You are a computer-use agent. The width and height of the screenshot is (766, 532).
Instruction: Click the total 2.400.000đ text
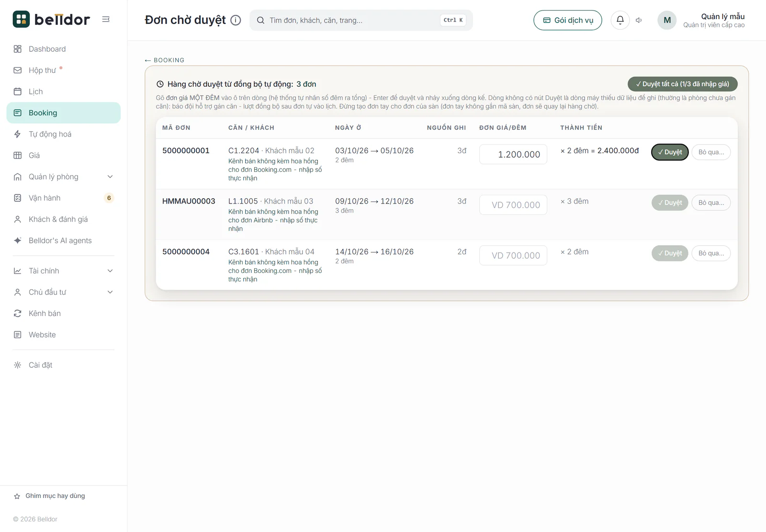[x=618, y=150]
